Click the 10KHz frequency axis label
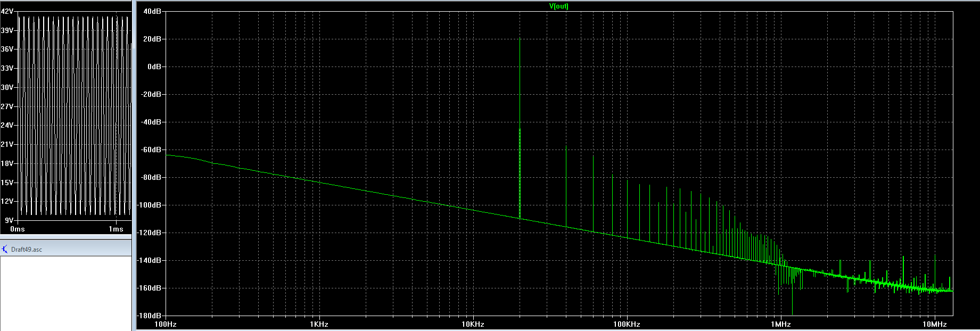This screenshot has width=980, height=331. pyautogui.click(x=473, y=324)
